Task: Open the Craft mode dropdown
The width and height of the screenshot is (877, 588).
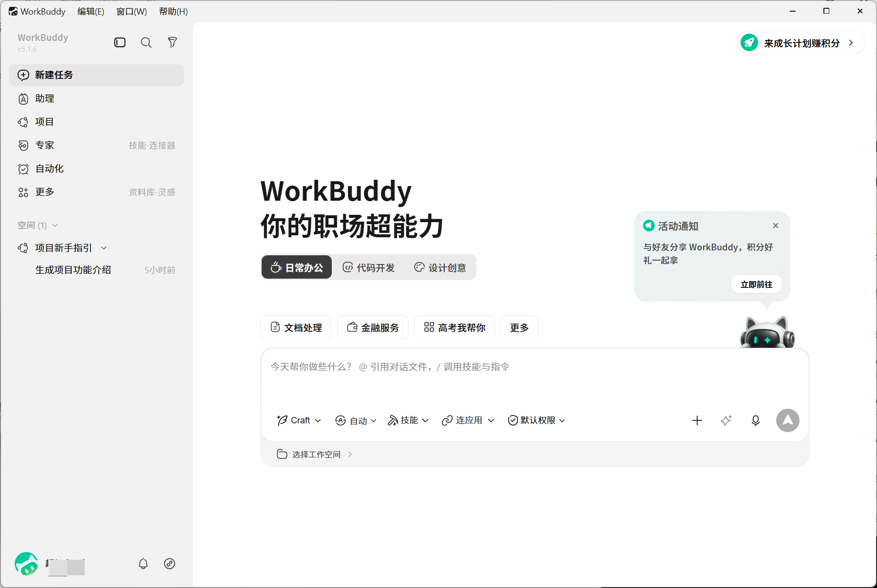Action: [x=299, y=420]
